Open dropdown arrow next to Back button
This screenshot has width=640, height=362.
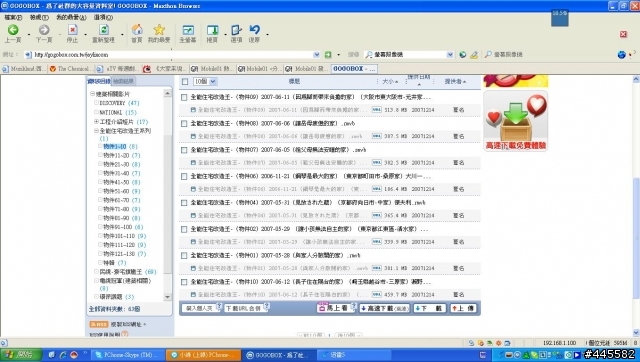coord(29,34)
